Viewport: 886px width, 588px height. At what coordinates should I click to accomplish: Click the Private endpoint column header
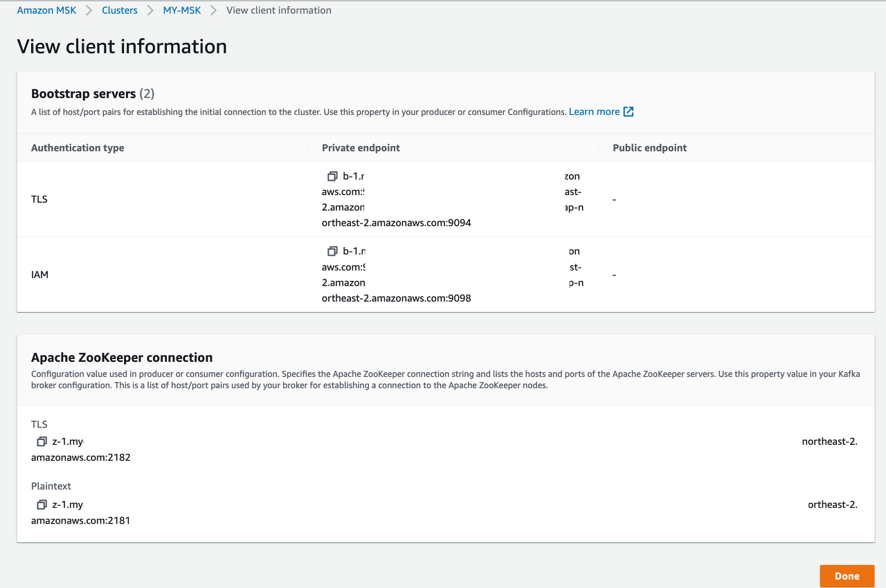click(361, 147)
